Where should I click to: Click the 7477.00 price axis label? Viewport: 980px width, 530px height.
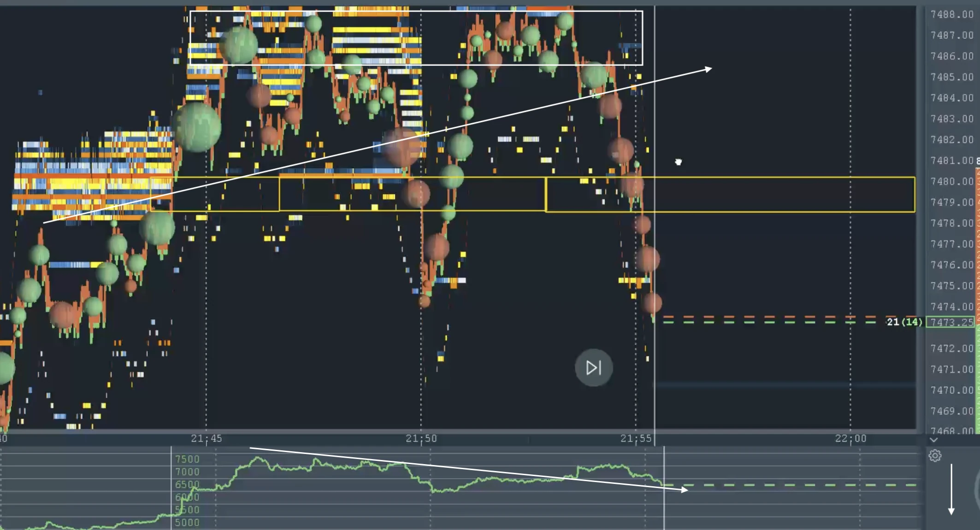click(952, 244)
